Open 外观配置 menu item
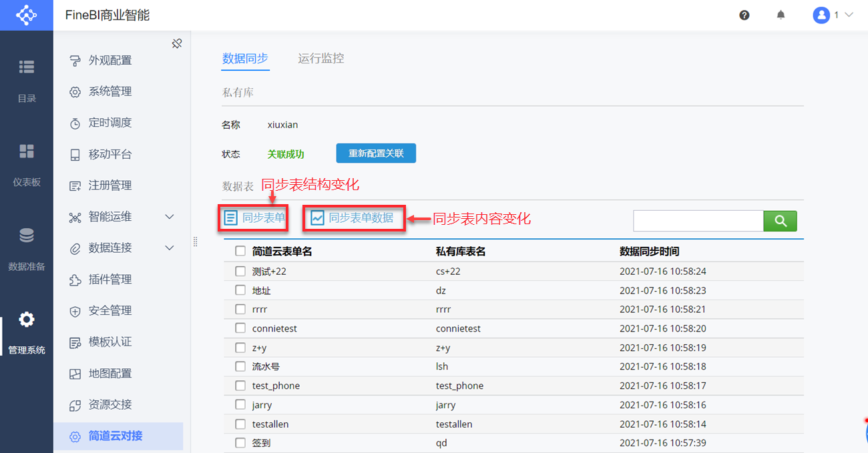This screenshot has width=868, height=453. coord(110,61)
